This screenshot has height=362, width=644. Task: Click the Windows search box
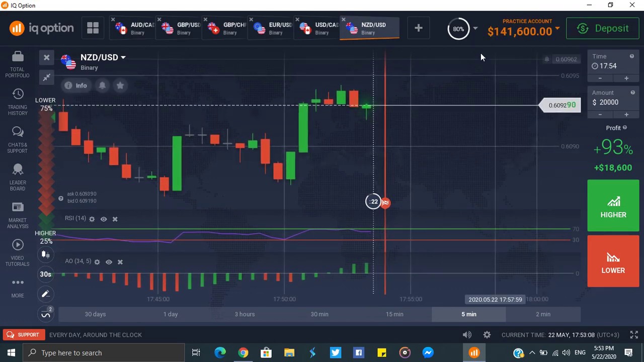point(104,353)
